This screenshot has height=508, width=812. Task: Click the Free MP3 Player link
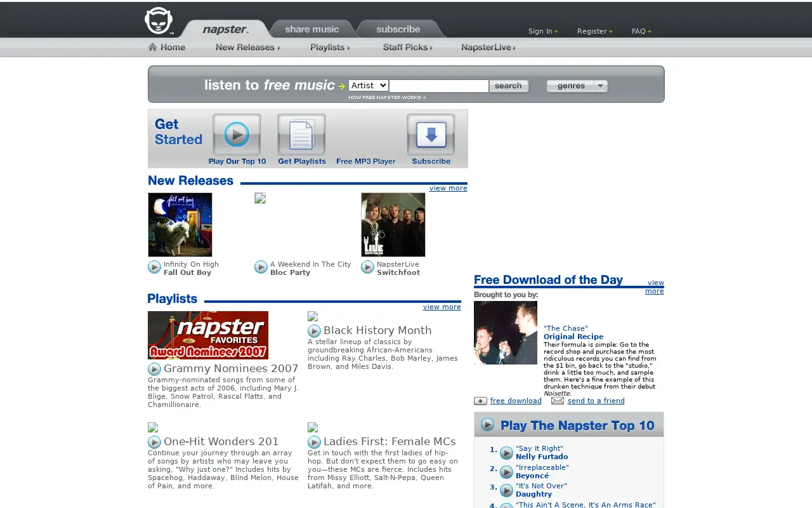click(366, 161)
